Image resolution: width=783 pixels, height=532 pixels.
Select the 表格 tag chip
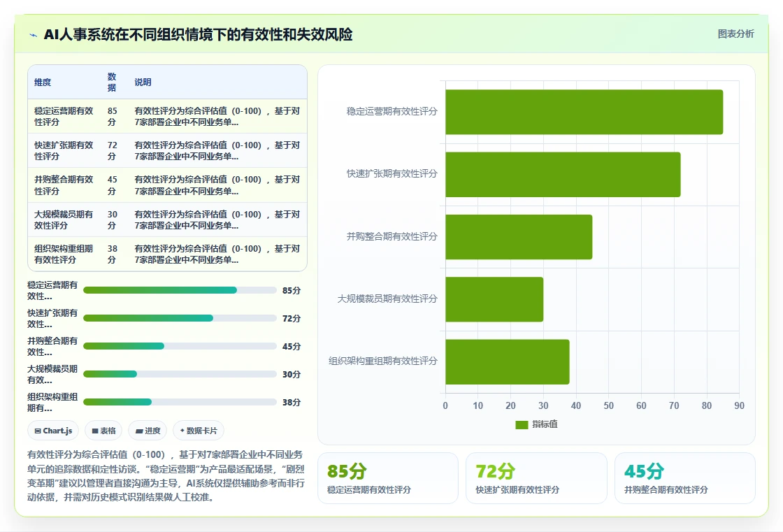pos(103,431)
